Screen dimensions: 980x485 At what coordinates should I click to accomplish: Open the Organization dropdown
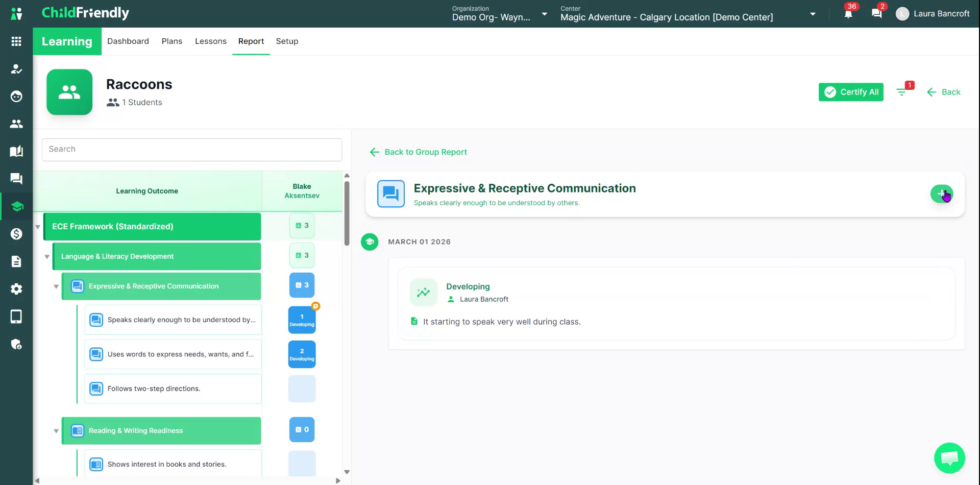[x=499, y=14]
